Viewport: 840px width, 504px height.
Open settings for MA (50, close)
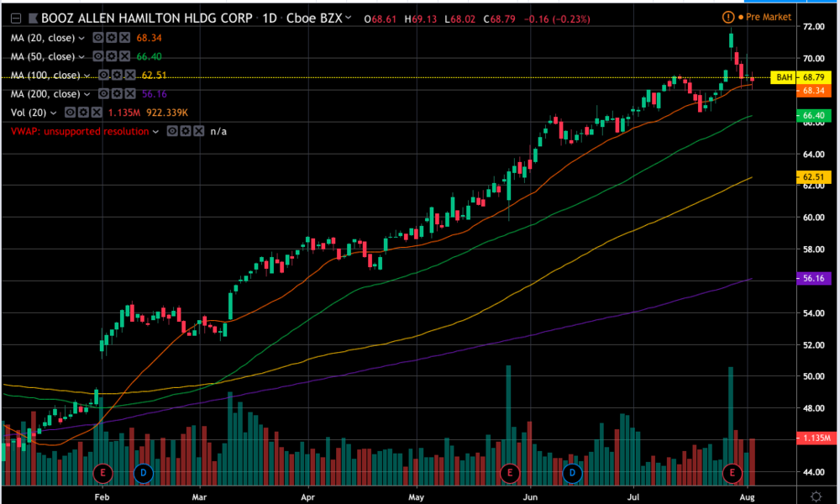point(111,56)
